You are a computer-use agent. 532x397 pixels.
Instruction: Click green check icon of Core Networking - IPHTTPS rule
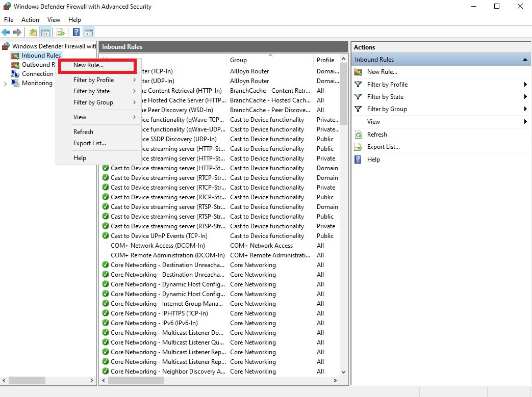pyautogui.click(x=106, y=313)
